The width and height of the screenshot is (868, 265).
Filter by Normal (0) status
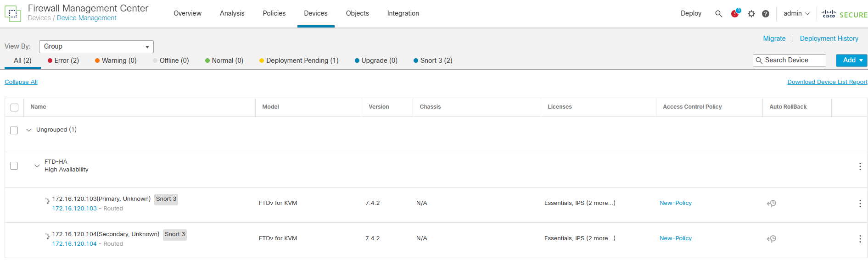pos(224,61)
